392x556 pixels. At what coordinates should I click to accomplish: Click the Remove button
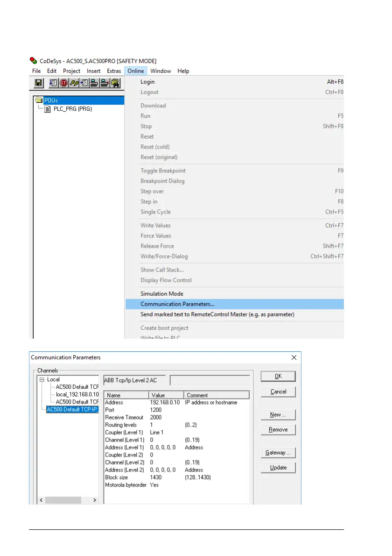point(278,430)
